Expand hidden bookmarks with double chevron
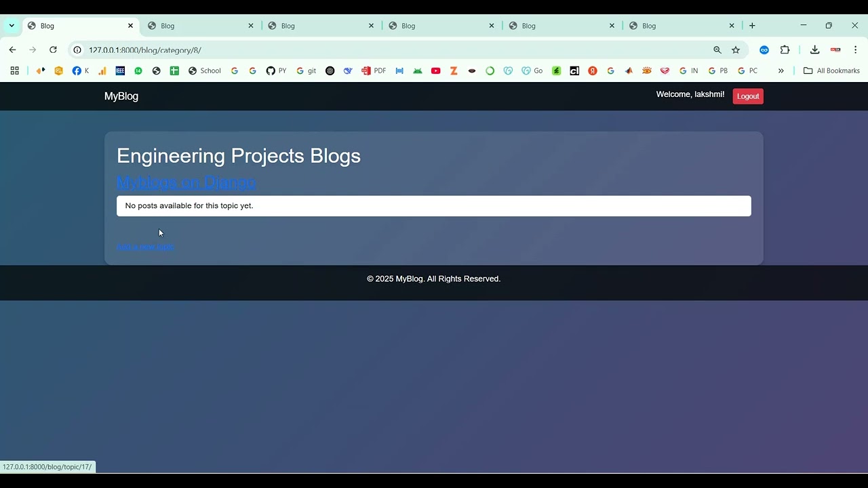868x488 pixels. (x=781, y=70)
